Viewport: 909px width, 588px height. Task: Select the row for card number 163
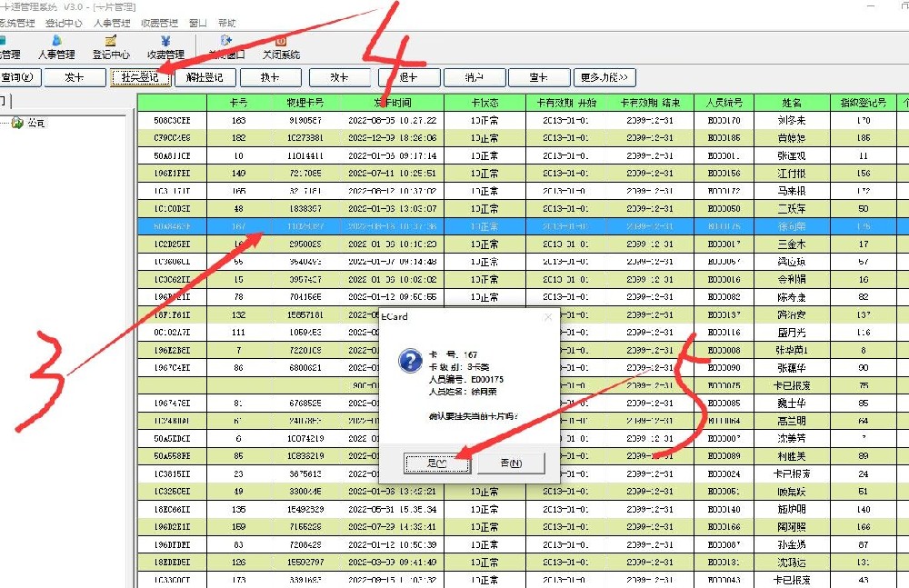pos(239,120)
